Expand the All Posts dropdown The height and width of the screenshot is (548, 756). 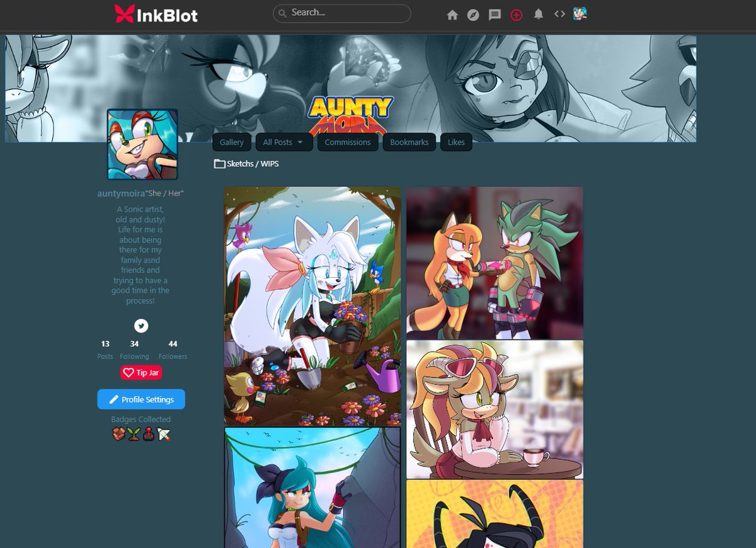coord(283,142)
